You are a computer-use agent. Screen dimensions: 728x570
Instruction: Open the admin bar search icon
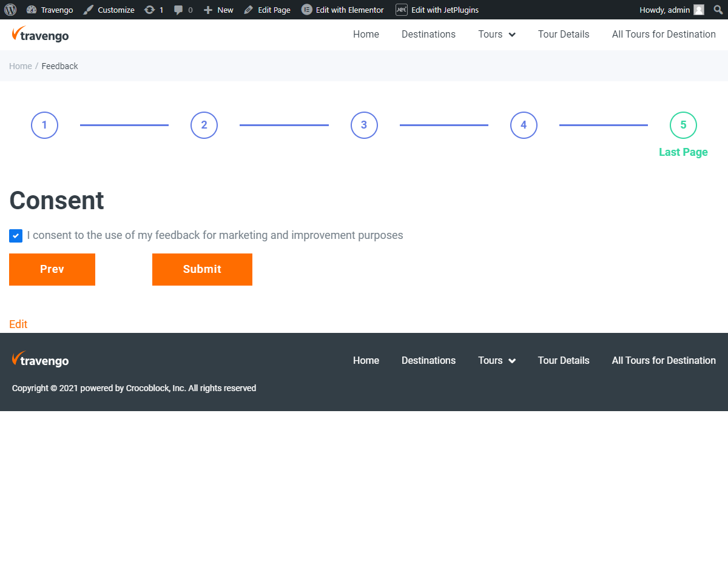pos(717,10)
